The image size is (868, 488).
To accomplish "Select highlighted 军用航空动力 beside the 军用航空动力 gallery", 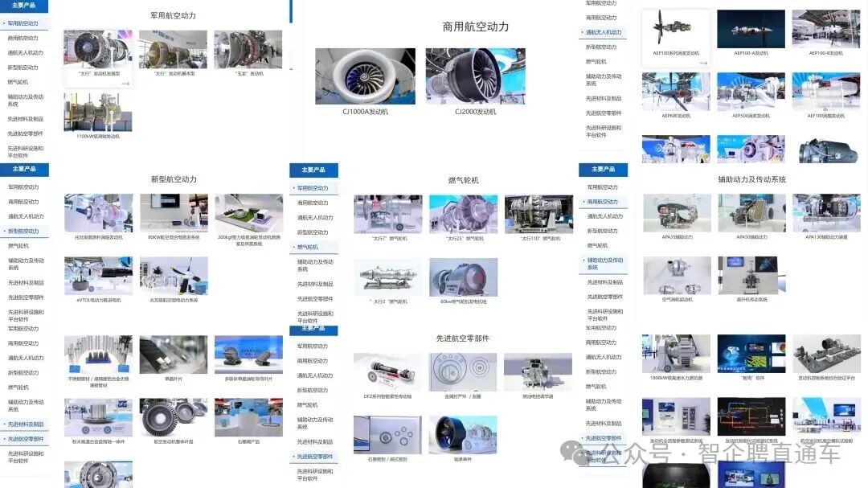I will (23, 23).
